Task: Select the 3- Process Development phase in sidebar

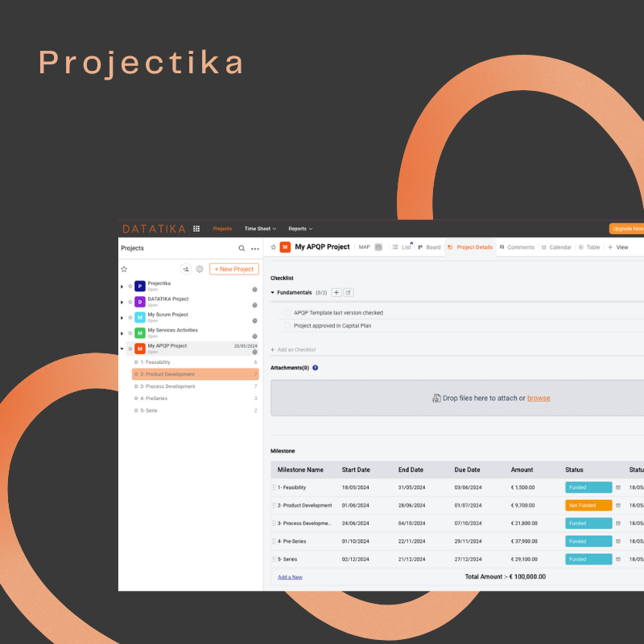Action: tap(196, 386)
